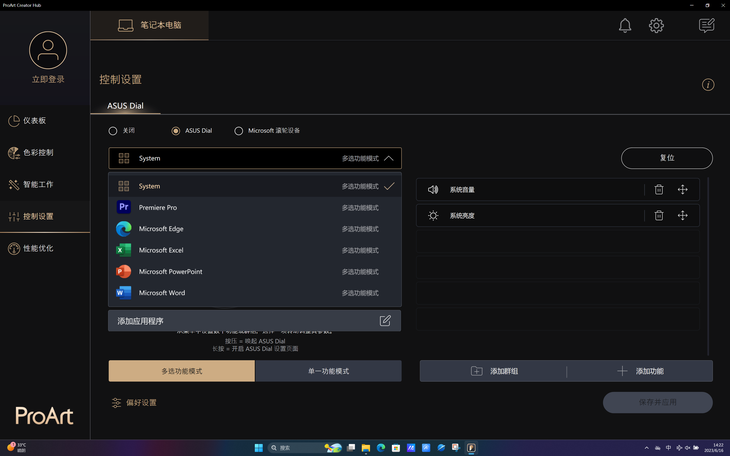The image size is (730, 456).
Task: Switch to the 笔记本电脑 tab
Action: (x=149, y=25)
